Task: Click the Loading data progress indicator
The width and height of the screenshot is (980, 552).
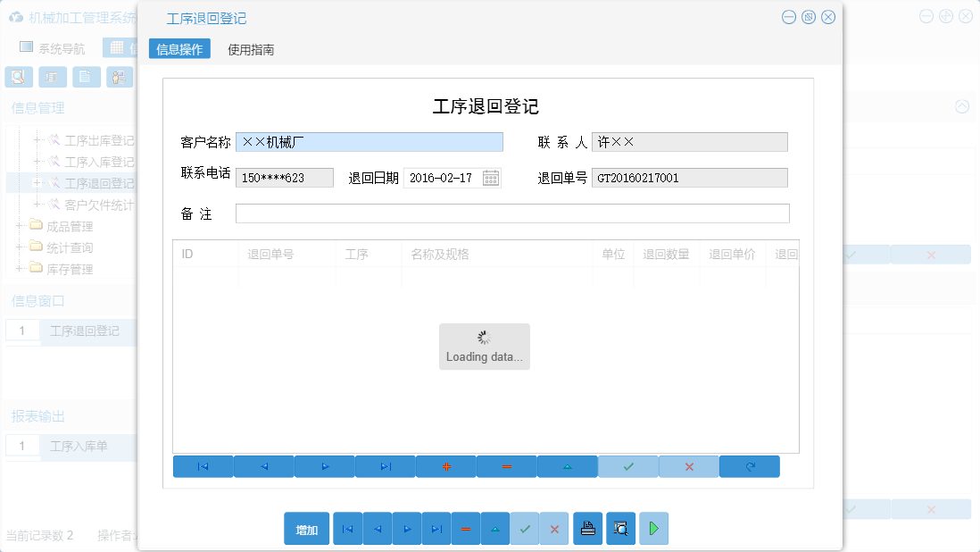Action: click(484, 347)
